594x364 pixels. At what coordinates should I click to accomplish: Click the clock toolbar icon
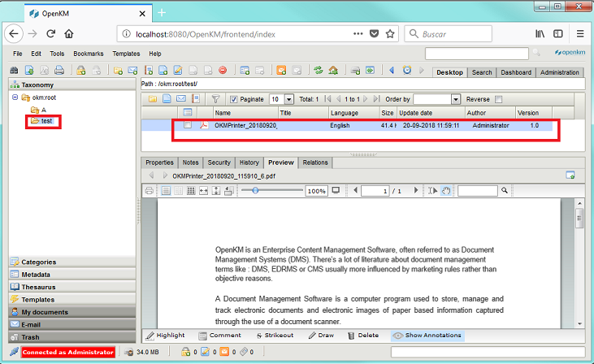(x=407, y=70)
